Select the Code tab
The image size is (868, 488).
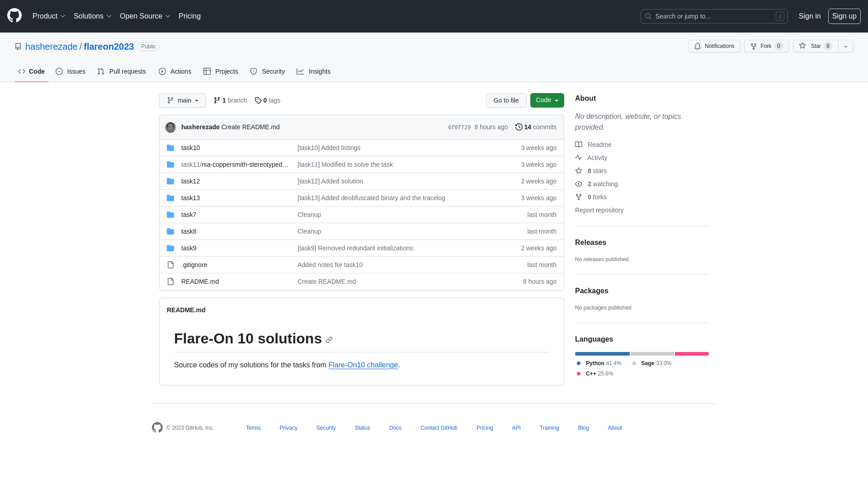(32, 71)
